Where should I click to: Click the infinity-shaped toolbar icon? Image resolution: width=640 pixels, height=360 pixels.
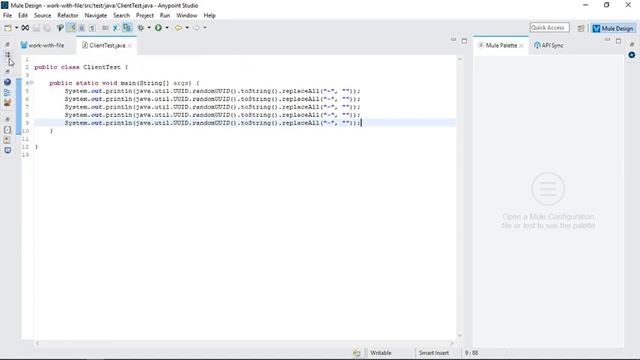tap(25, 28)
